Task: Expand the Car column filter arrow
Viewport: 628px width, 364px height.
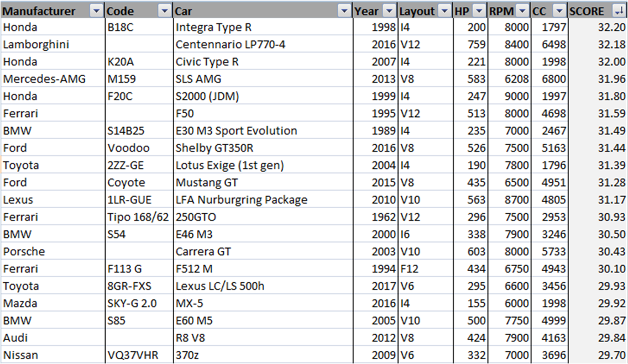Action: (x=344, y=11)
